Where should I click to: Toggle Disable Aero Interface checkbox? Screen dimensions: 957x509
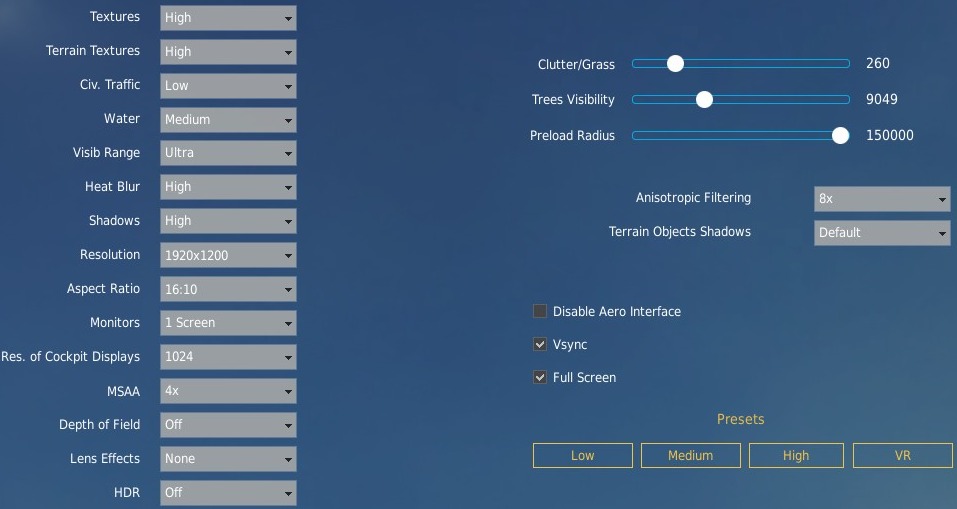click(x=540, y=311)
